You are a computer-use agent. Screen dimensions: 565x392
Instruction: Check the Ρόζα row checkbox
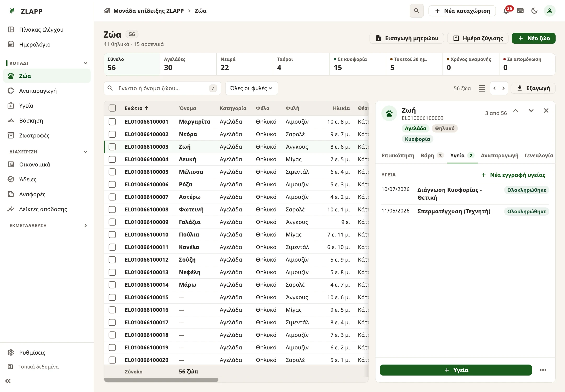(x=112, y=185)
